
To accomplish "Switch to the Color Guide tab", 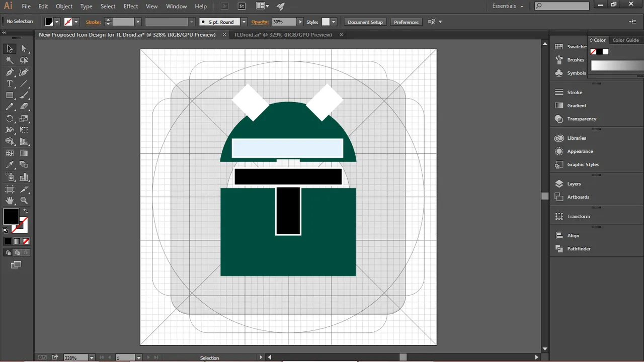I will (625, 40).
